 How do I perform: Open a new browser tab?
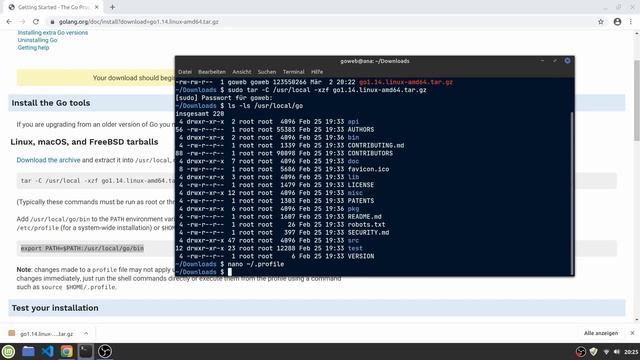pyautogui.click(x=112, y=7)
